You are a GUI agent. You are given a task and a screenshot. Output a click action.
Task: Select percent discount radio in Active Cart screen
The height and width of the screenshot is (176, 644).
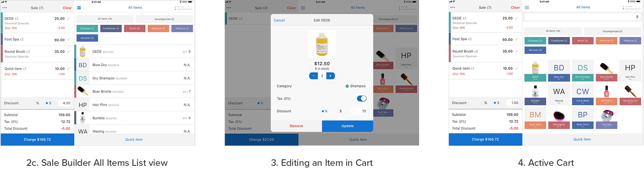[x=482, y=103]
